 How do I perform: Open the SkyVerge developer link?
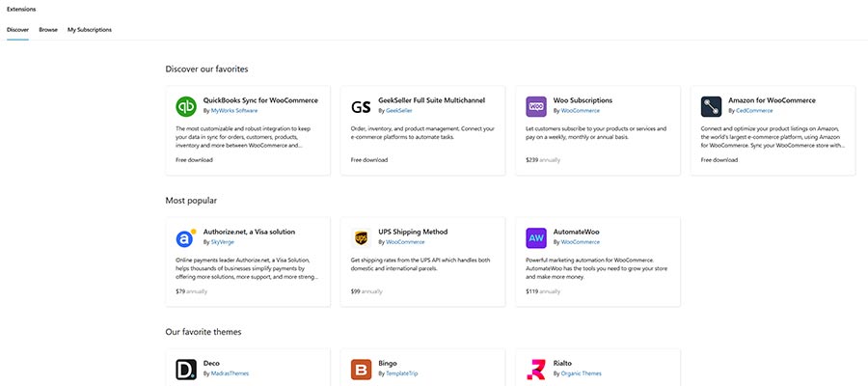(223, 242)
